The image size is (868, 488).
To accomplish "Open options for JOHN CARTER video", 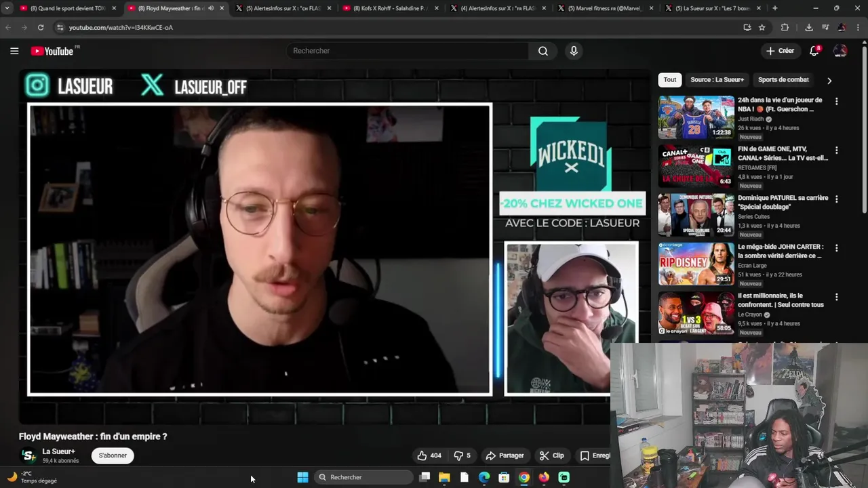I will click(836, 248).
